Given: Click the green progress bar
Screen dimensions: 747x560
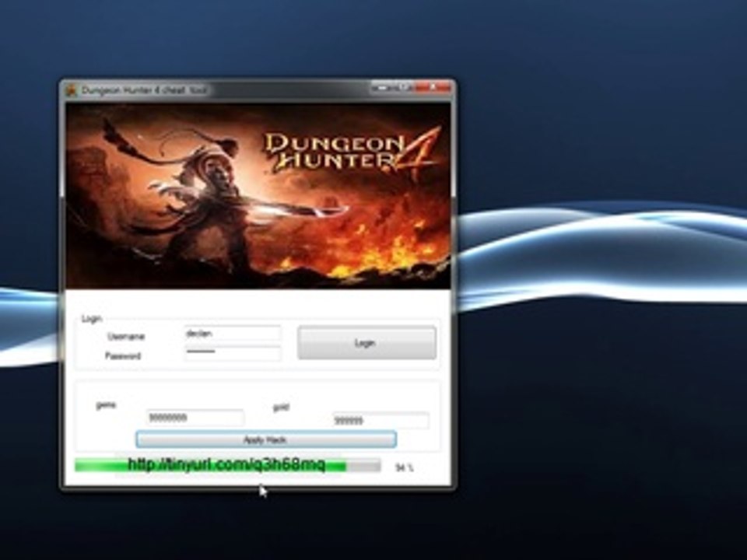Looking at the screenshot, I should tap(228, 465).
